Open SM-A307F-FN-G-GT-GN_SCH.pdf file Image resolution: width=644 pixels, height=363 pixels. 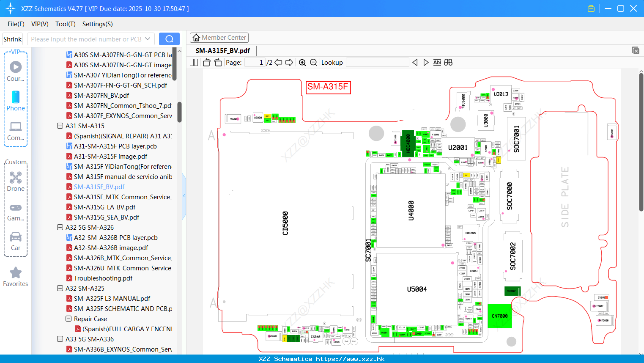pyautogui.click(x=121, y=85)
